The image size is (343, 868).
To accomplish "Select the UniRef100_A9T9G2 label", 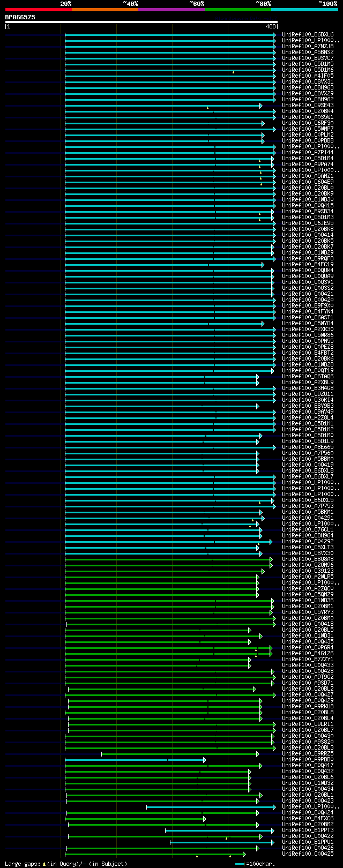I will (308, 677).
